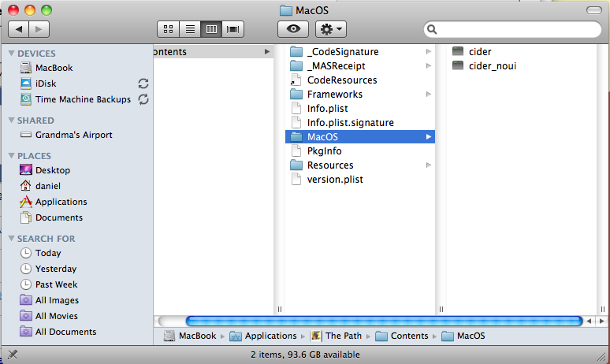
Task: Expand _CodeSignature with its arrow
Action: click(x=428, y=52)
